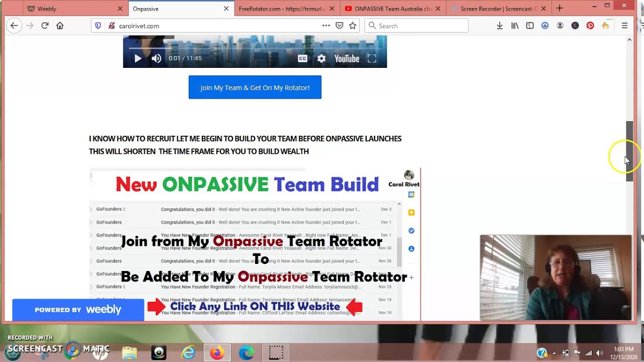Click the help question mark tray icon
This screenshot has height=362, width=644.
[x=542, y=353]
